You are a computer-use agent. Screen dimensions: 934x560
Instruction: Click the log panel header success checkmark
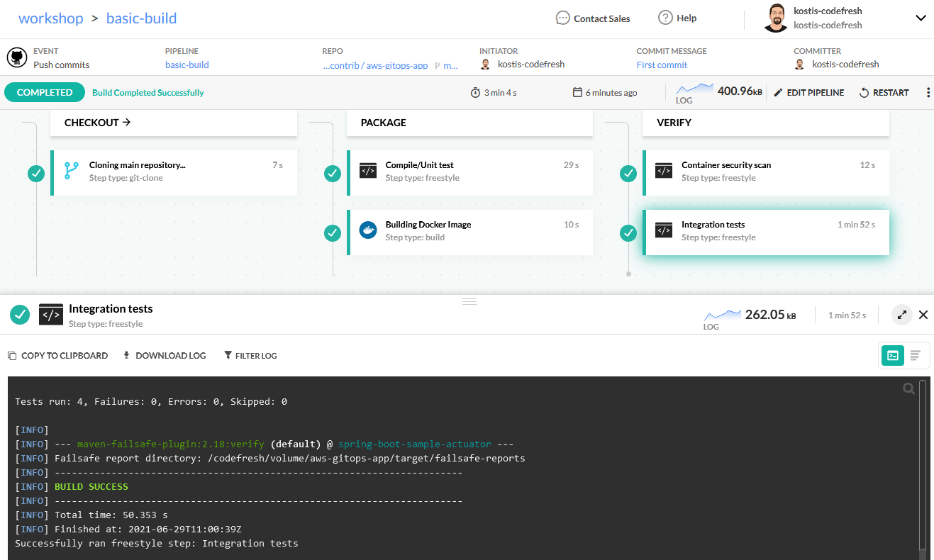pos(20,315)
